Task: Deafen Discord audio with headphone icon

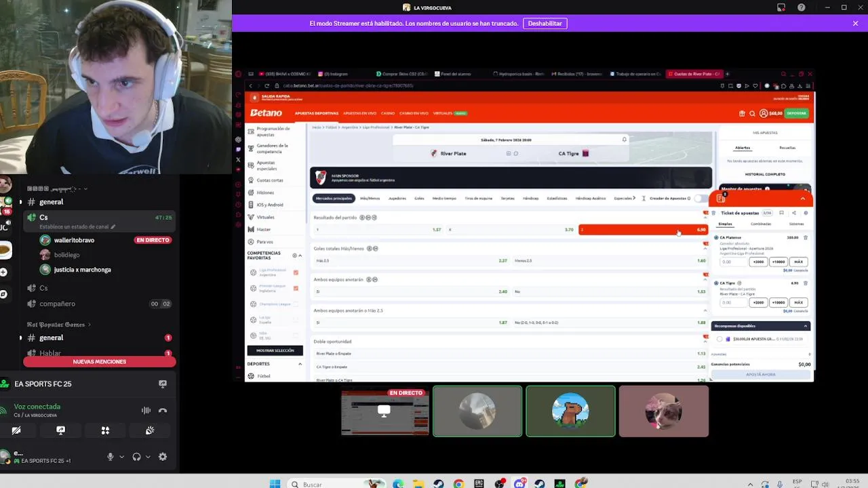Action: [136, 457]
